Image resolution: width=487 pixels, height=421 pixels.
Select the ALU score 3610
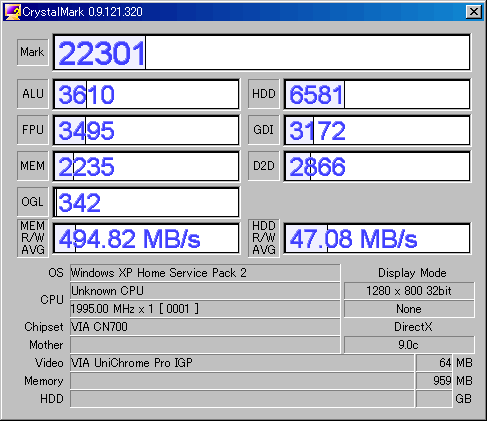click(146, 94)
